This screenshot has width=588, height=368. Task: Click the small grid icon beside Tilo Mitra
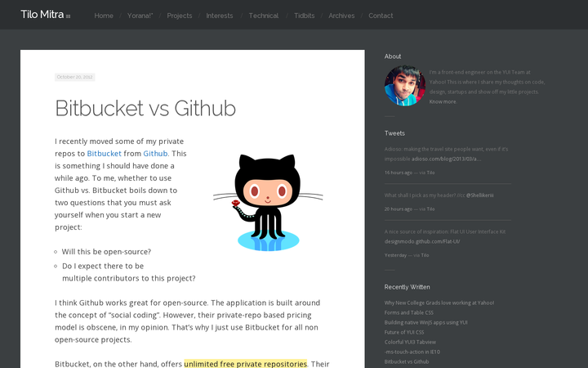pyautogui.click(x=69, y=16)
